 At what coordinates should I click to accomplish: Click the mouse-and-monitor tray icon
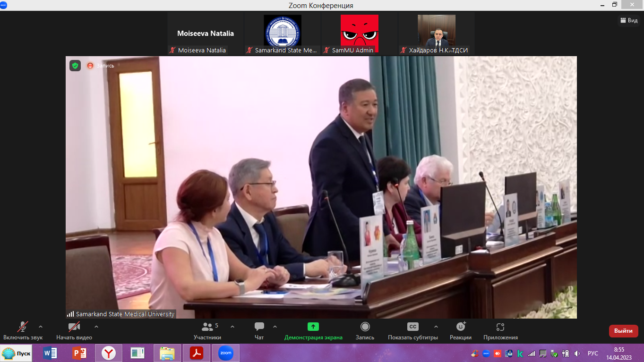509,354
